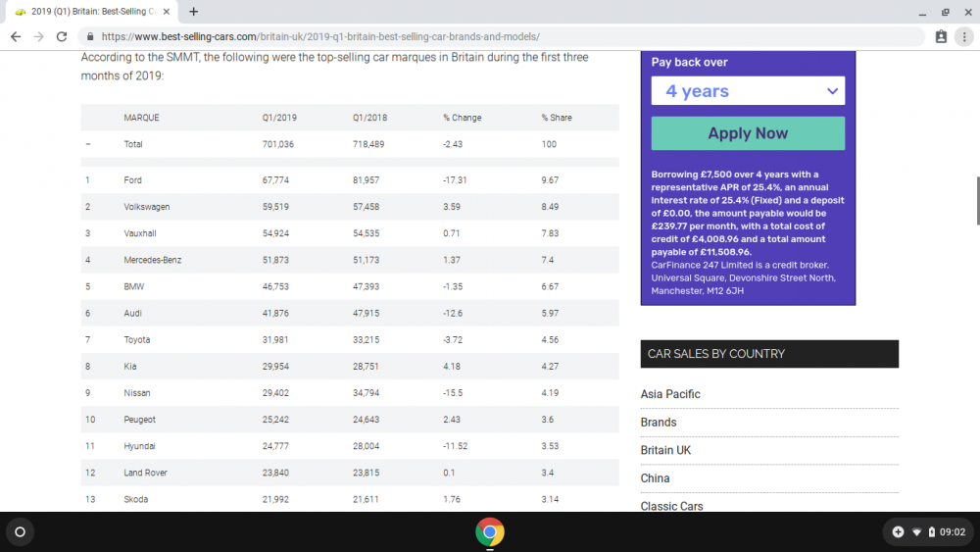This screenshot has height=552, width=980.
Task: Click the % Change column header
Action: [x=462, y=118]
